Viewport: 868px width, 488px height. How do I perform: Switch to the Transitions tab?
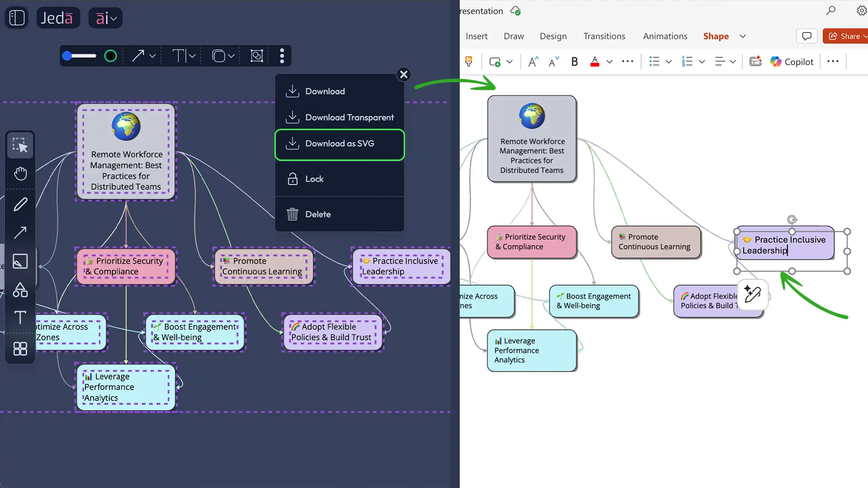coord(604,36)
